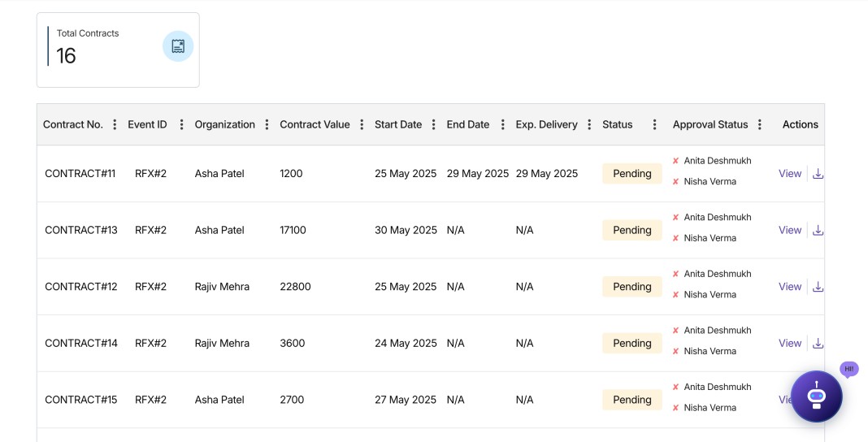Click Asha Patel in CONTRACT#15 row

pos(219,400)
